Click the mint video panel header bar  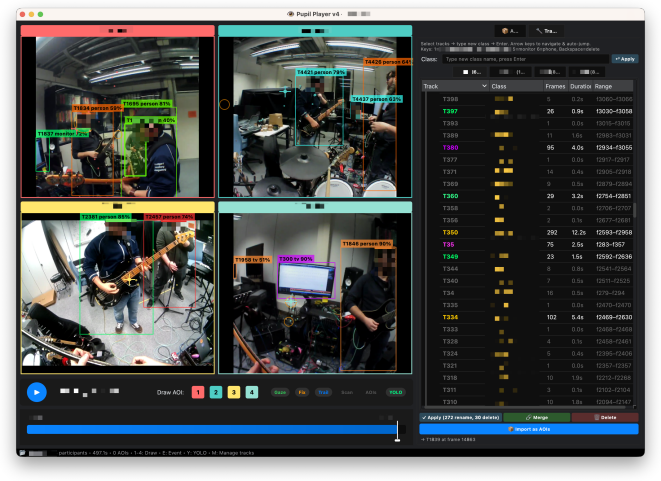[315, 207]
